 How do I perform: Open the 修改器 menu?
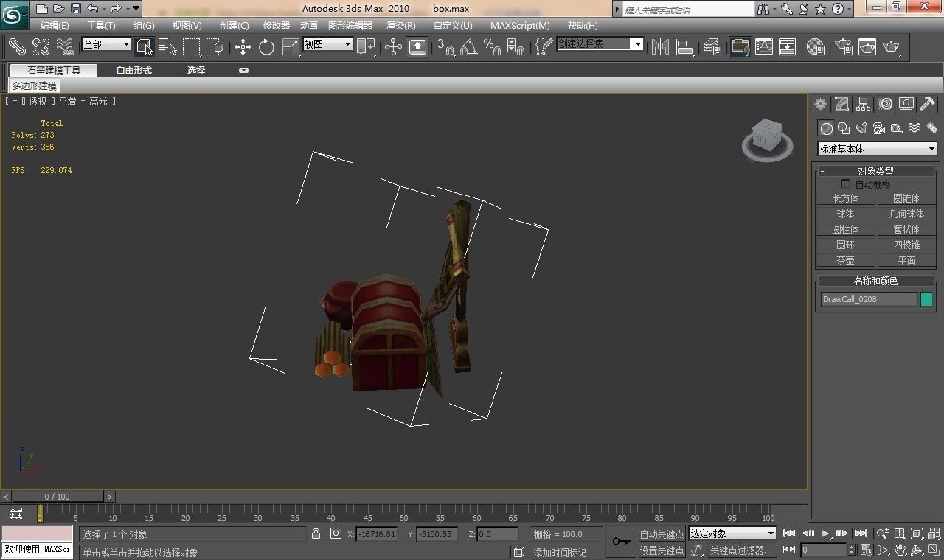pos(277,26)
